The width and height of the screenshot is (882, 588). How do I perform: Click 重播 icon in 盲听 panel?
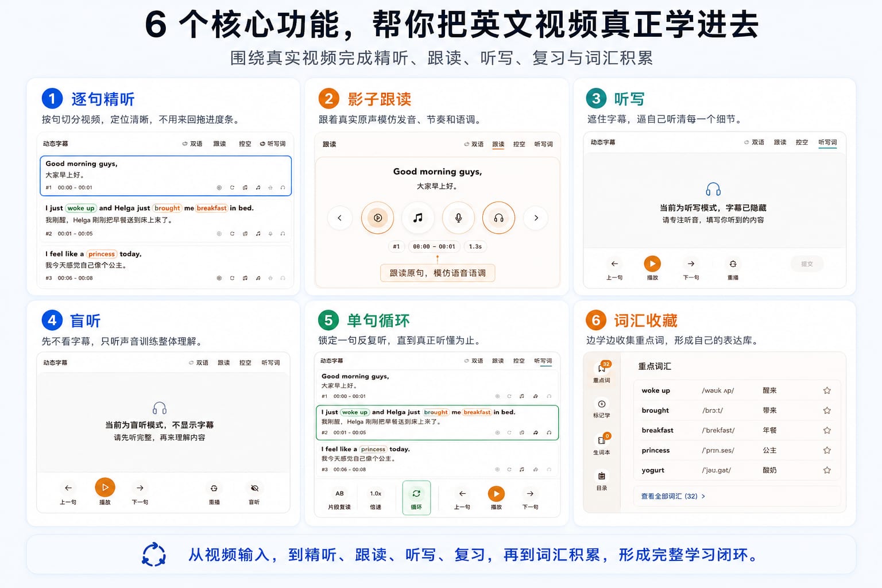pos(214,488)
